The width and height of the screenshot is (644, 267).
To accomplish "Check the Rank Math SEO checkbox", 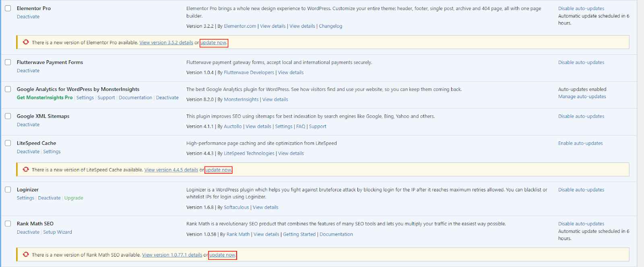I will point(8,223).
